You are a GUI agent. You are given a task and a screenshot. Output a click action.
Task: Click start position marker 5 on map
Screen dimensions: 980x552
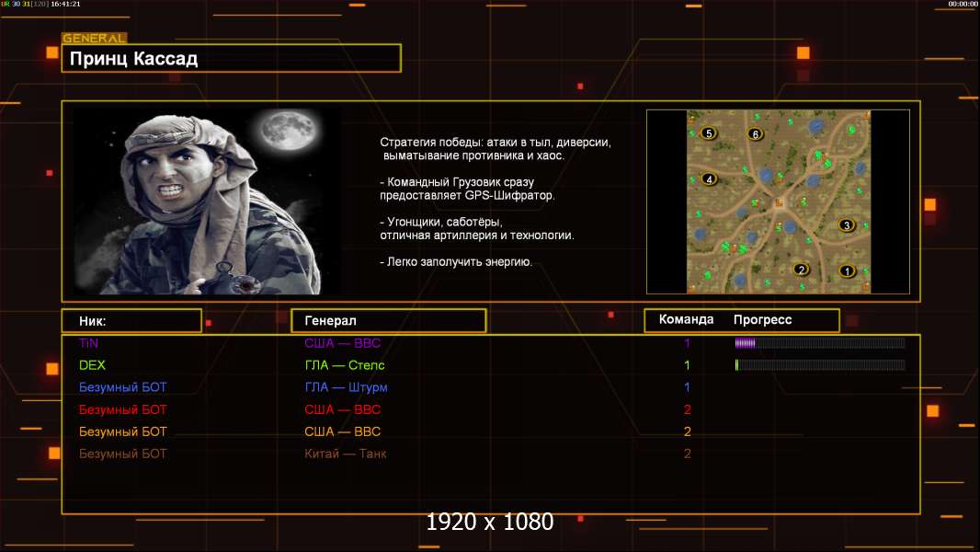tap(708, 133)
